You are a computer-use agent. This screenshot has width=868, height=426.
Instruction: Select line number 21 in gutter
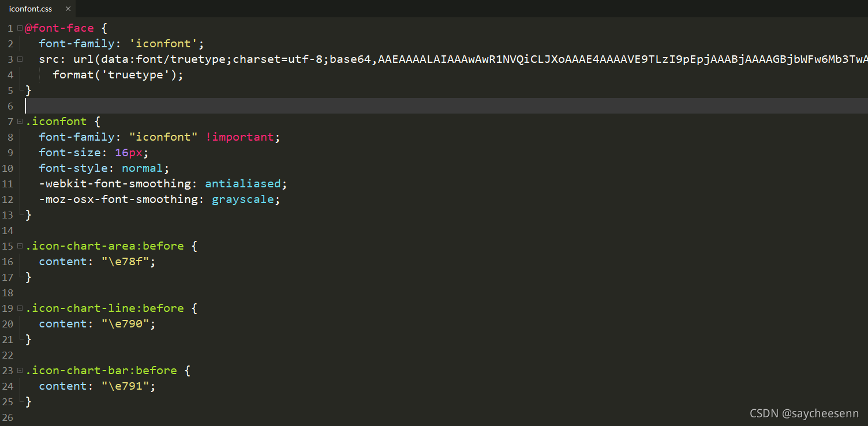[x=8, y=340]
